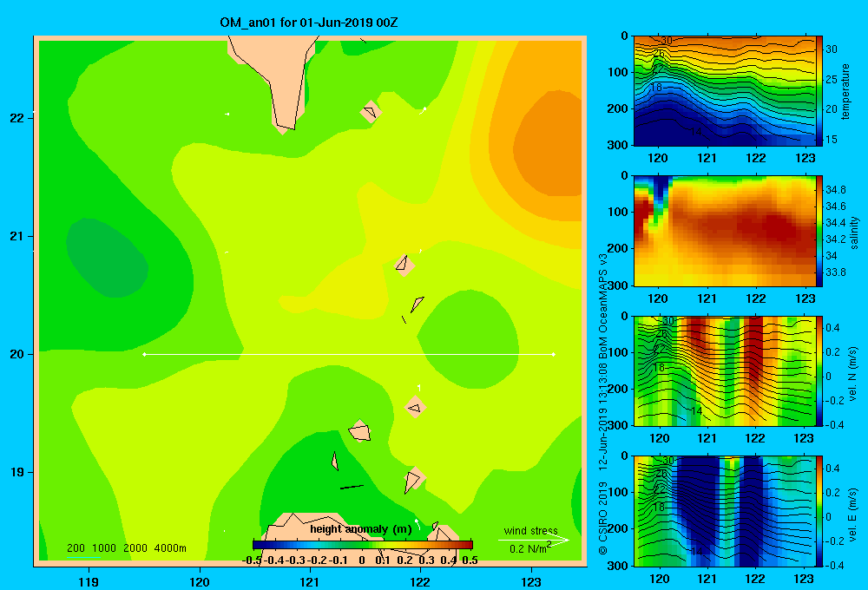Click the small island near 121.8E 20.8N
This screenshot has height=590, width=868.
[x=404, y=265]
